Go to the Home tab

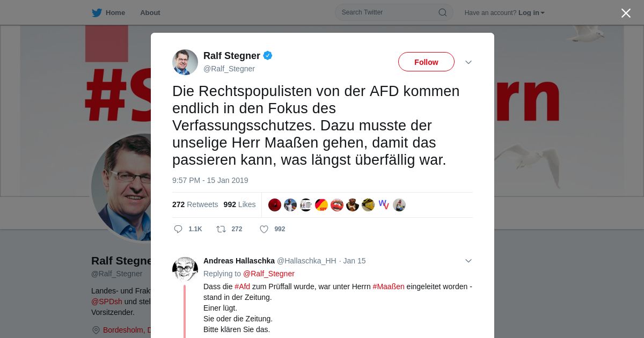point(108,12)
